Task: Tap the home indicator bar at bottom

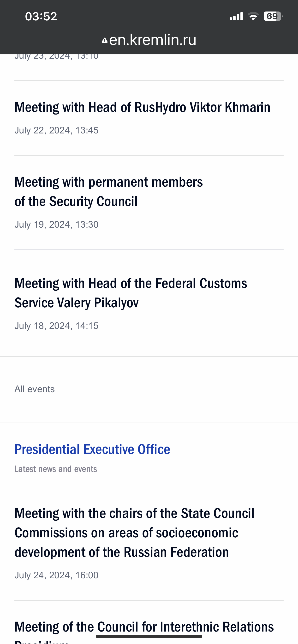Action: [149, 636]
